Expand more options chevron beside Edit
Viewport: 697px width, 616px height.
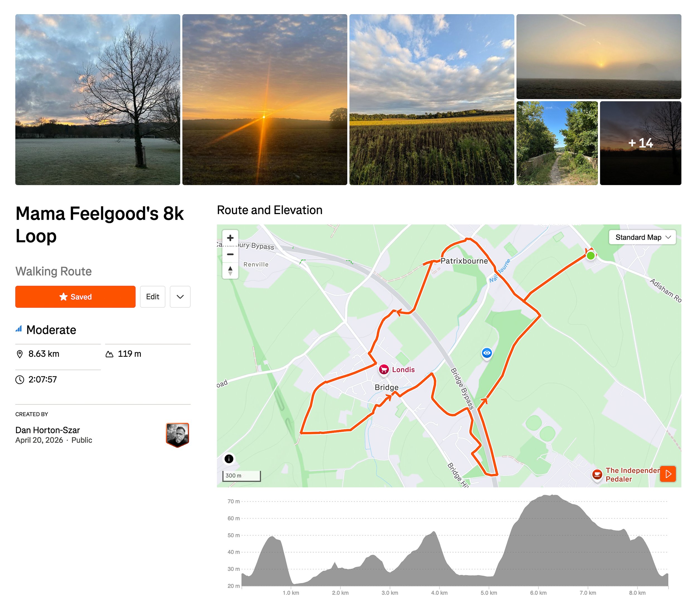pyautogui.click(x=180, y=297)
